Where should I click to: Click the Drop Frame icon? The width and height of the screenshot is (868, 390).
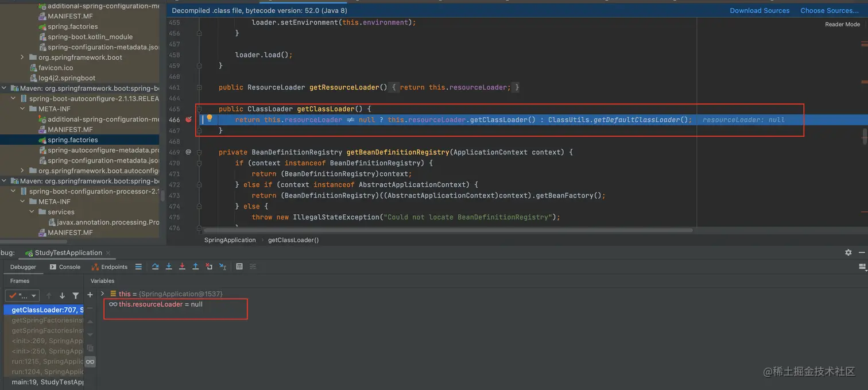pyautogui.click(x=209, y=267)
